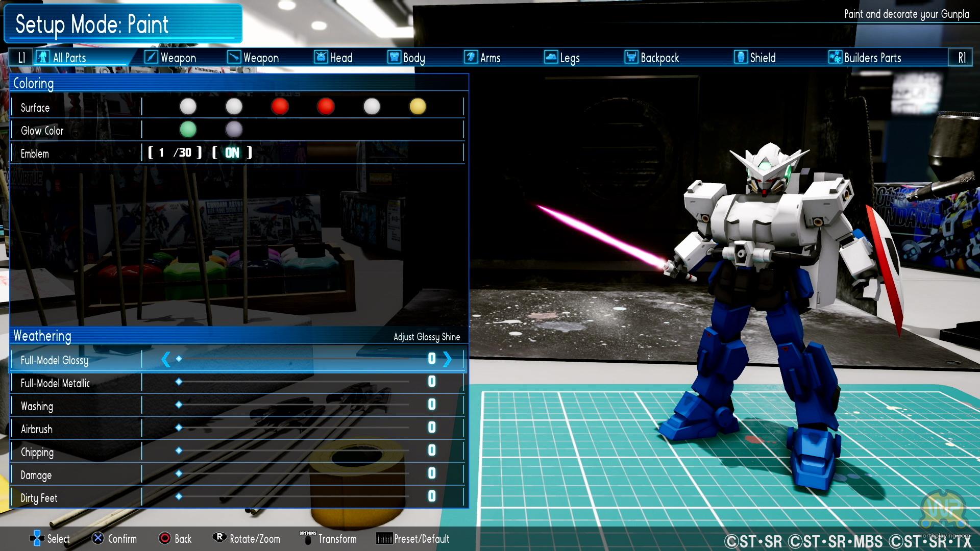The width and height of the screenshot is (980, 551).
Task: Click the first Weapon blade icon
Action: (151, 57)
